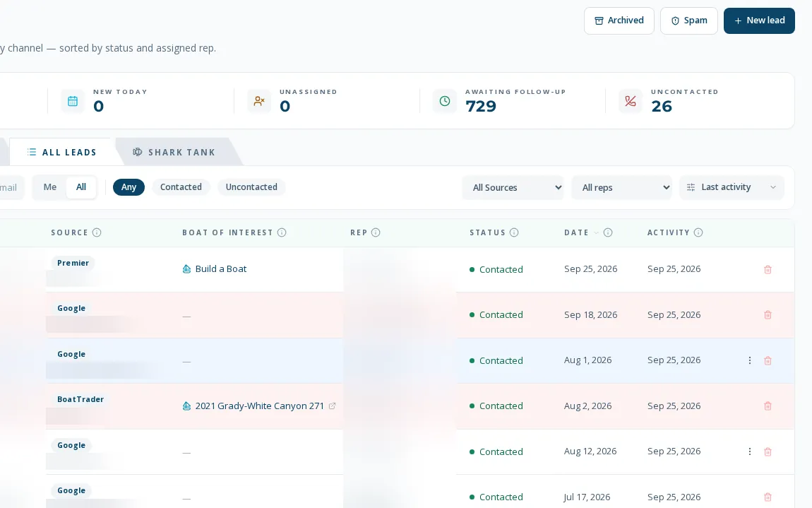Switch to the All Leads tab
Image resolution: width=812 pixels, height=508 pixels.
coord(61,152)
